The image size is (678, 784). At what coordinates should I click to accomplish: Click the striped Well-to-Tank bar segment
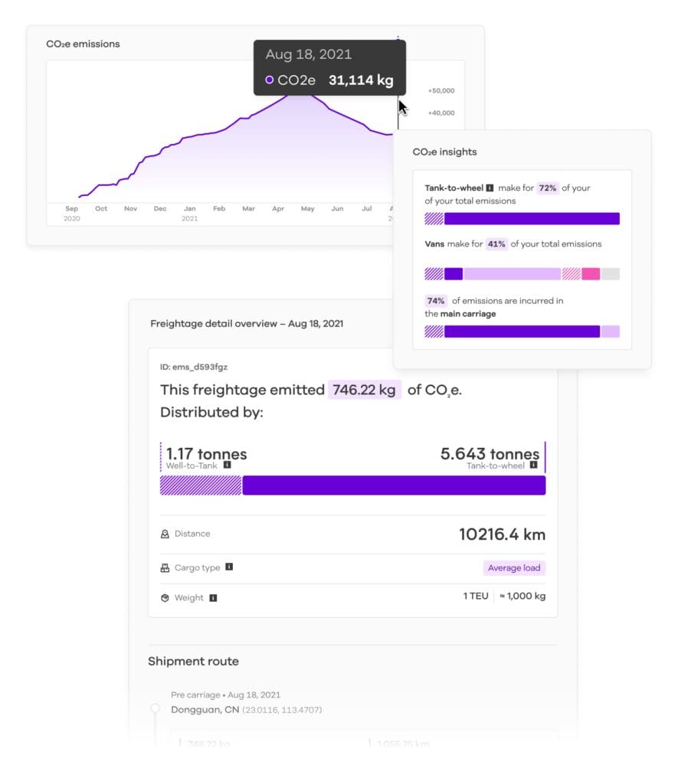tap(201, 485)
